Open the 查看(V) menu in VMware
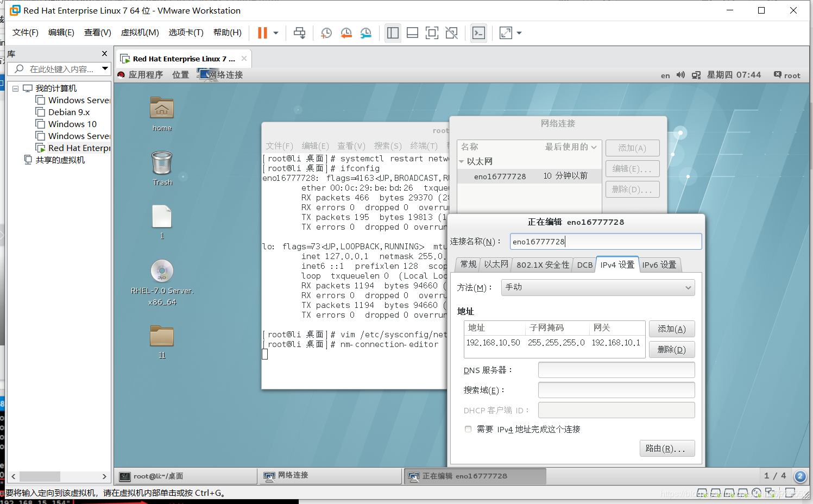Image resolution: width=813 pixels, height=504 pixels. [x=98, y=33]
